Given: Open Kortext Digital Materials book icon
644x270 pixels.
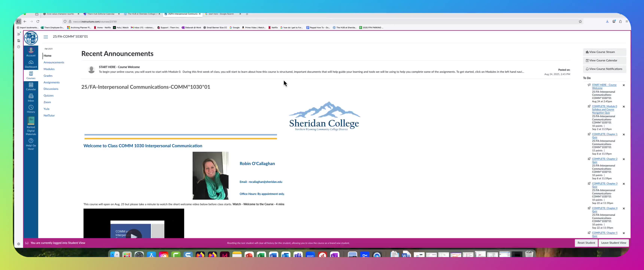Looking at the screenshot, I should click(31, 121).
